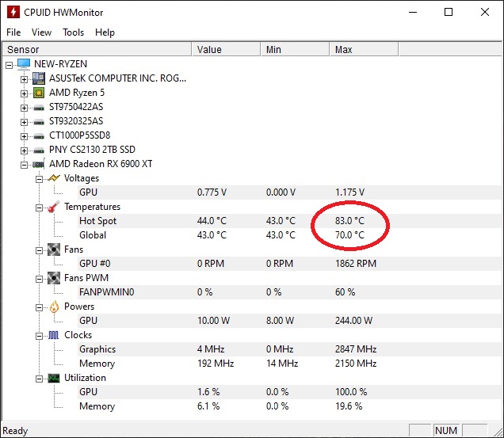Click the Temperatures thermometer icon
Screen dimensions: 504x438
pos(54,207)
